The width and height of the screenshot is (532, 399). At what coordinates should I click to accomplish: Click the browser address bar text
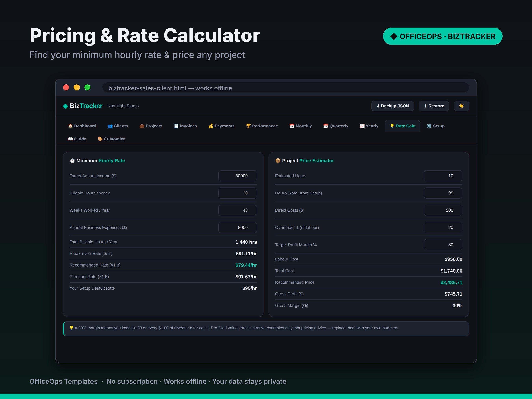170,88
